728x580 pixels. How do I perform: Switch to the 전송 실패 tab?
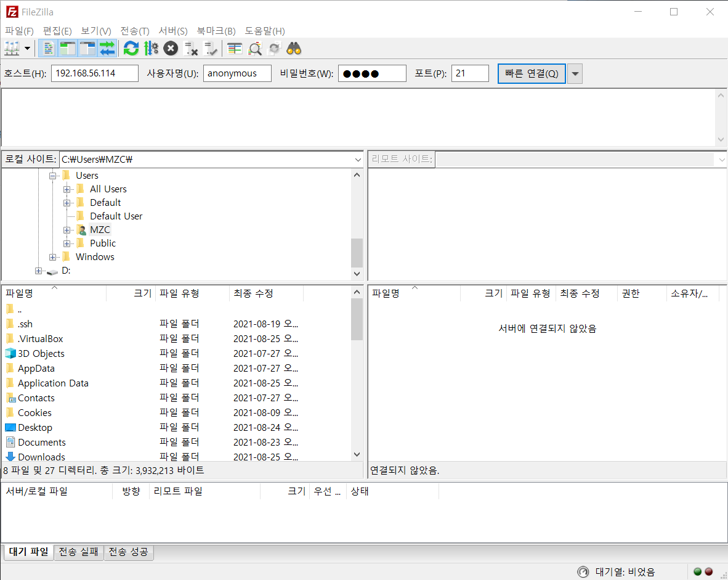78,552
